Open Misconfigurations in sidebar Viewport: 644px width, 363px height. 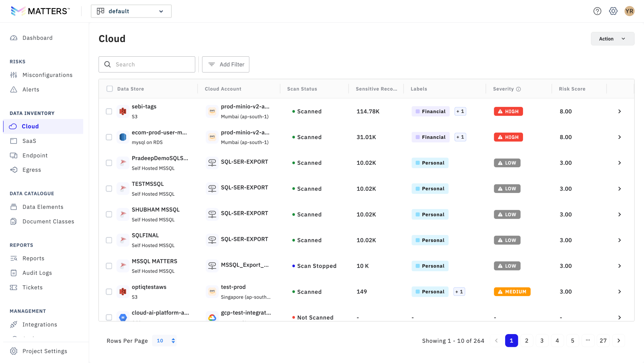point(47,75)
